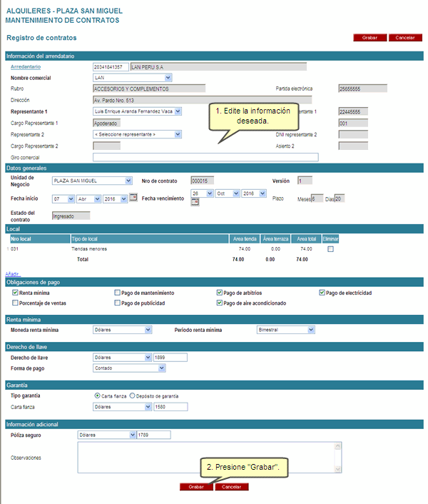Tick the Eliminar checkbox for local 031
This screenshot has width=428, height=504.
330,249
